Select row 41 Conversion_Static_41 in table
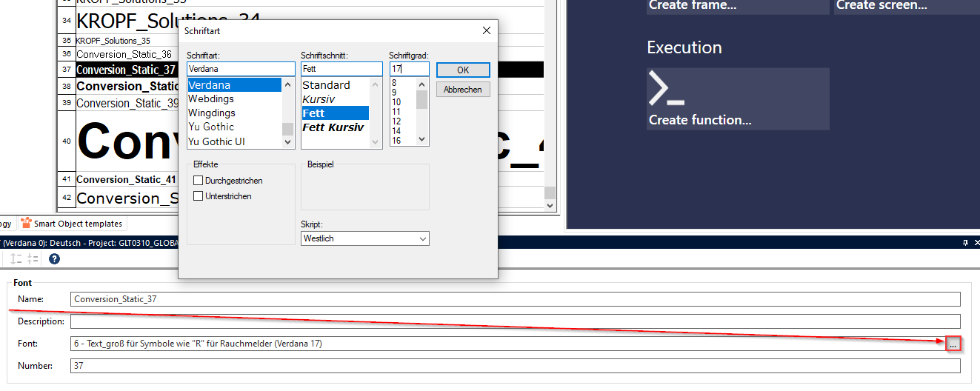Image resolution: width=980 pixels, height=391 pixels. pos(126,179)
